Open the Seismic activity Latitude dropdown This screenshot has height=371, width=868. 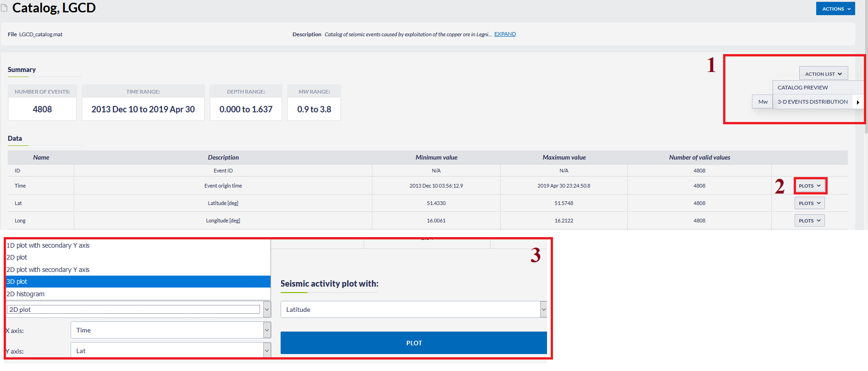[x=413, y=310]
